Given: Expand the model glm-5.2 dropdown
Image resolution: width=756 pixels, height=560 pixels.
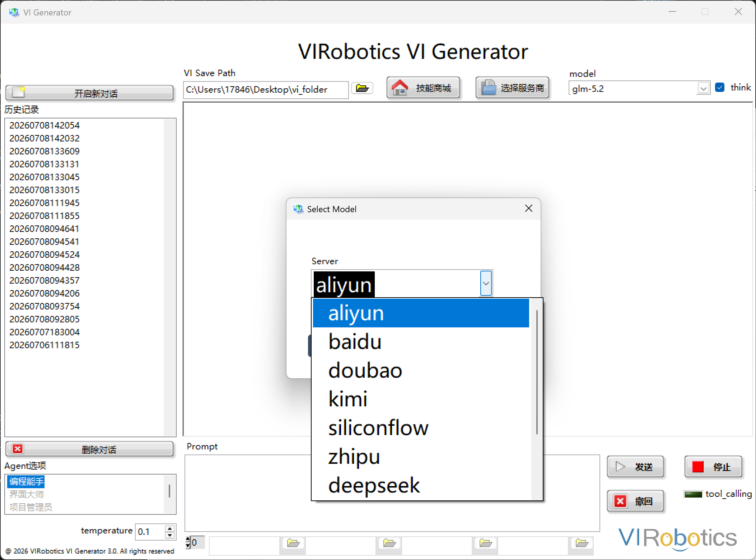Looking at the screenshot, I should click(703, 88).
